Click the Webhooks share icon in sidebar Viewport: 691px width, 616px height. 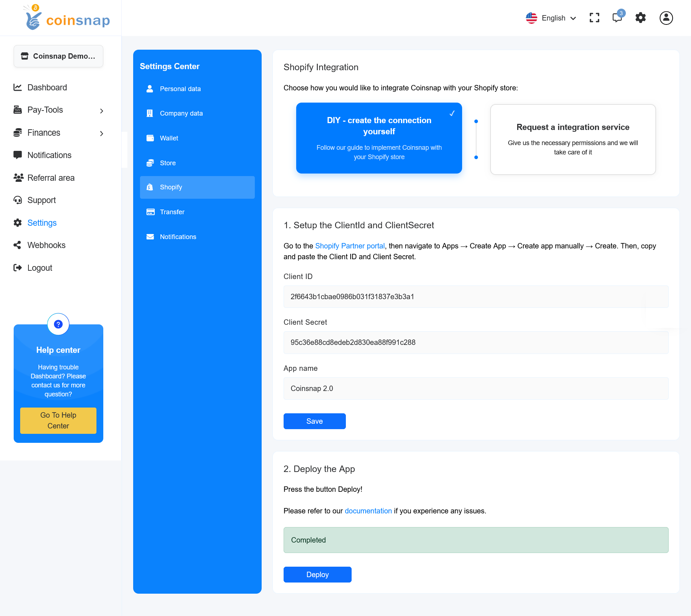[x=17, y=245]
